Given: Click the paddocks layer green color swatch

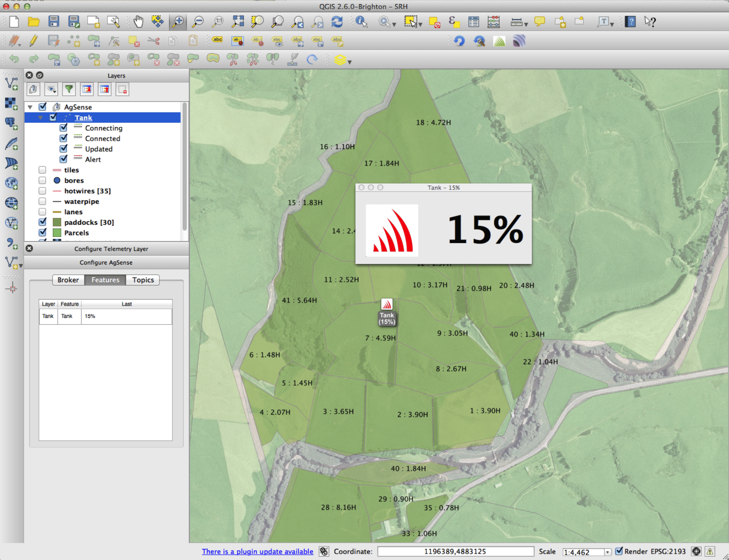Looking at the screenshot, I should click(x=57, y=222).
